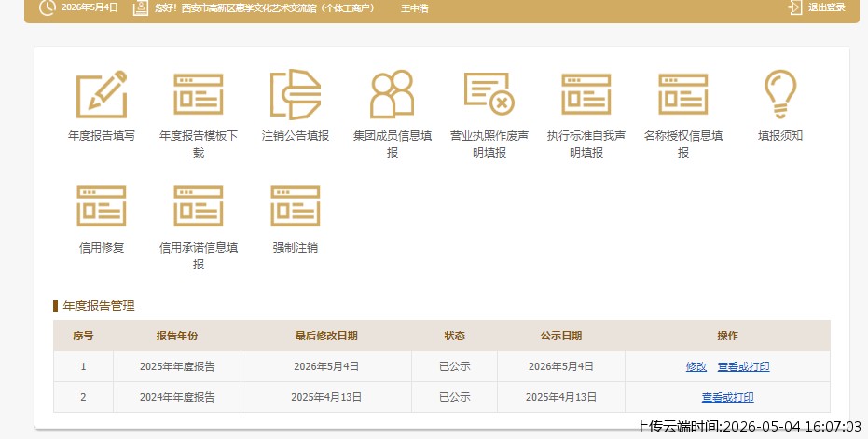Click the user profile icon in header
Image resolution: width=868 pixels, height=439 pixels.
point(141,7)
